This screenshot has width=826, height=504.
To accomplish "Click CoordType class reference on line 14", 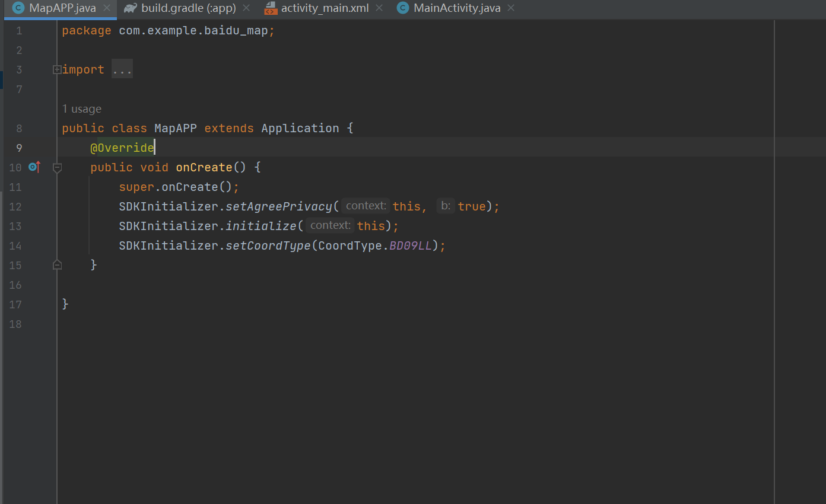I will tap(350, 245).
